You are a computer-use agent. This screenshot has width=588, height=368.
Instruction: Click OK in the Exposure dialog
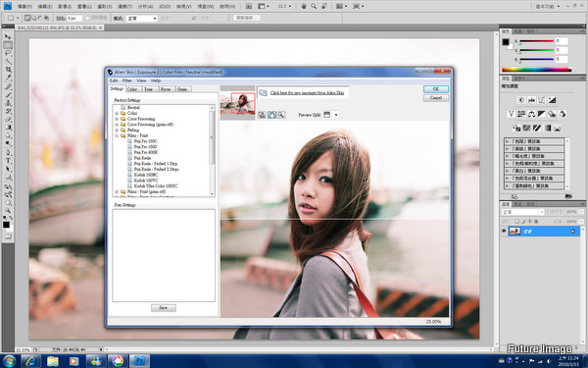pyautogui.click(x=436, y=89)
